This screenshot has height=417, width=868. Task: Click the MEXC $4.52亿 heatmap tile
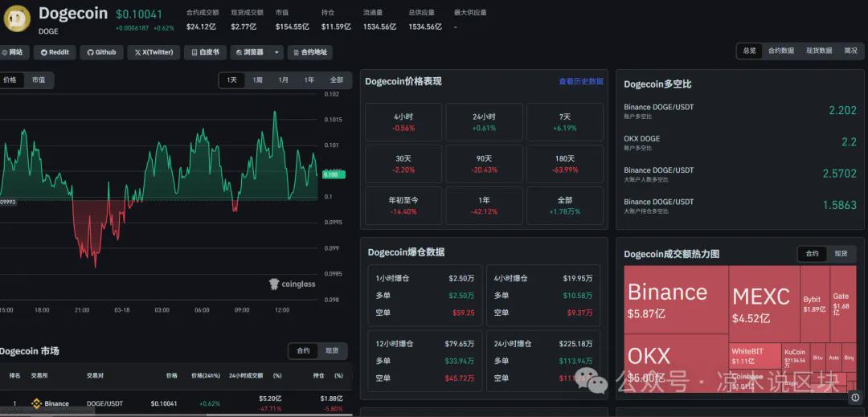click(x=764, y=305)
